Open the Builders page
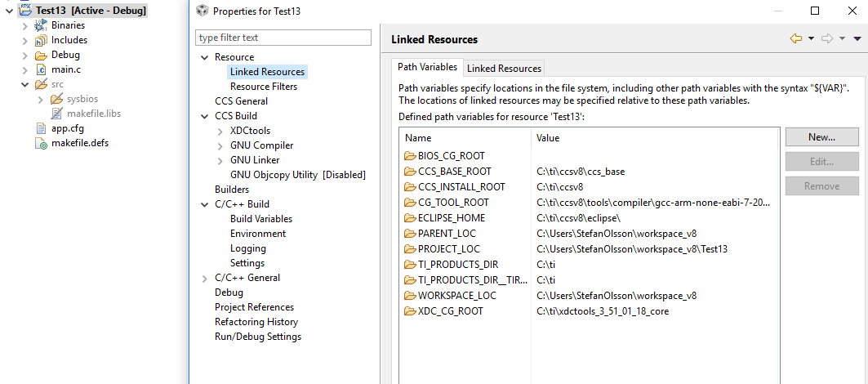Image resolution: width=868 pixels, height=384 pixels. (x=231, y=189)
